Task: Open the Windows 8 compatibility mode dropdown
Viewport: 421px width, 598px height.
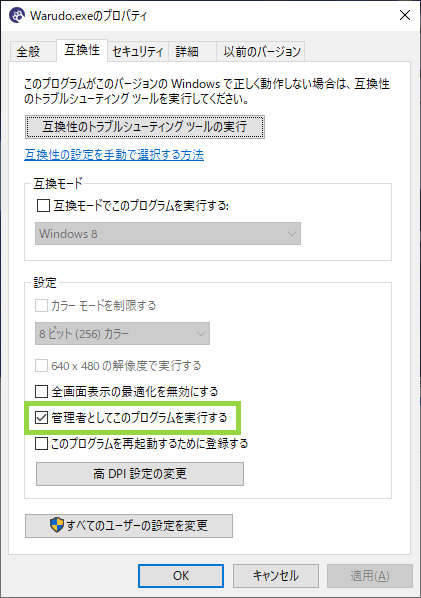Action: 168,233
